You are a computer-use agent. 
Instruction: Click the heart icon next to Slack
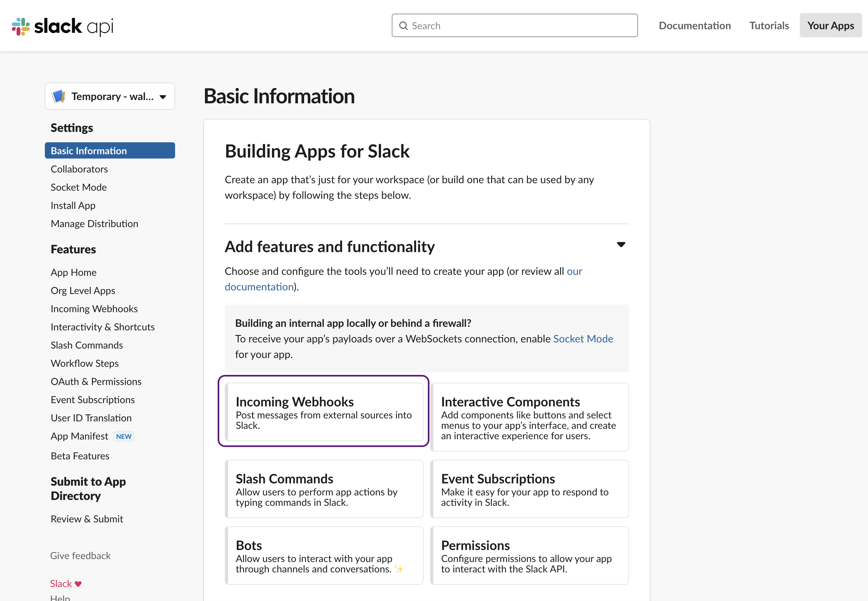[78, 584]
